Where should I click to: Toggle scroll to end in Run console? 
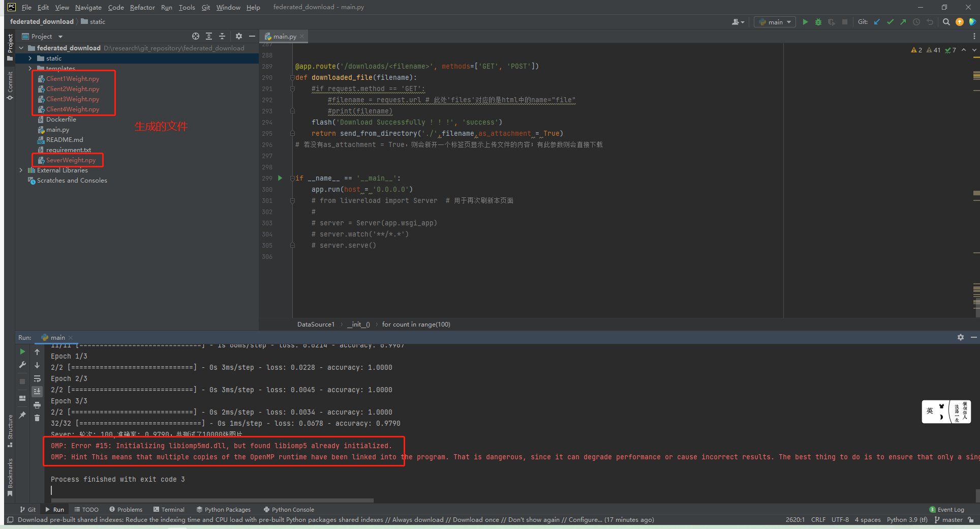point(37,391)
